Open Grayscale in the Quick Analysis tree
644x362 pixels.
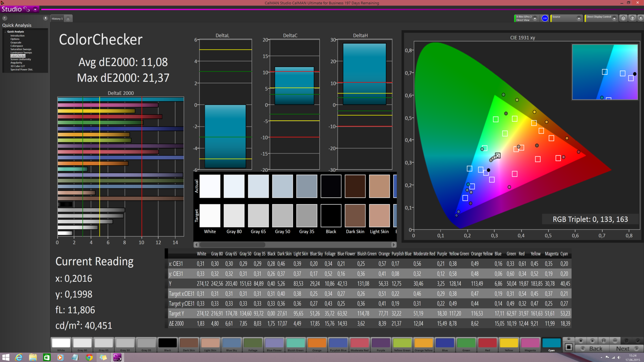pos(16,43)
